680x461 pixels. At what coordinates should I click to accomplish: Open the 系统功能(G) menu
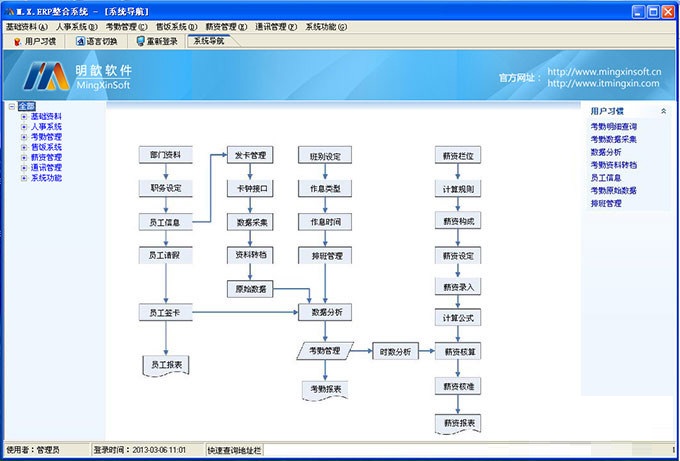(326, 27)
